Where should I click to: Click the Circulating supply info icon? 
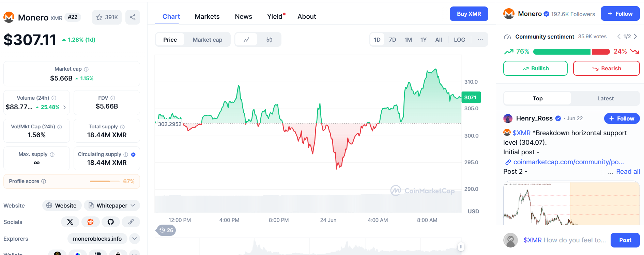tap(126, 154)
